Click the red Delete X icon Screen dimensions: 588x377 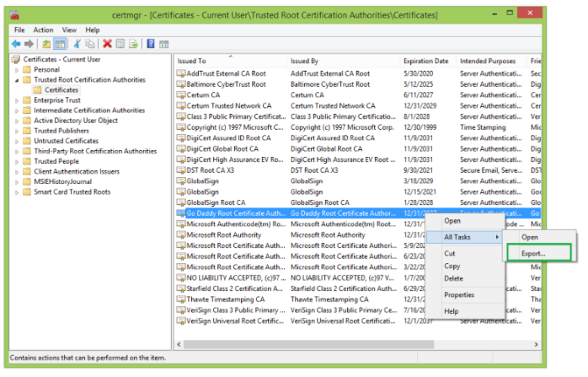(x=107, y=45)
